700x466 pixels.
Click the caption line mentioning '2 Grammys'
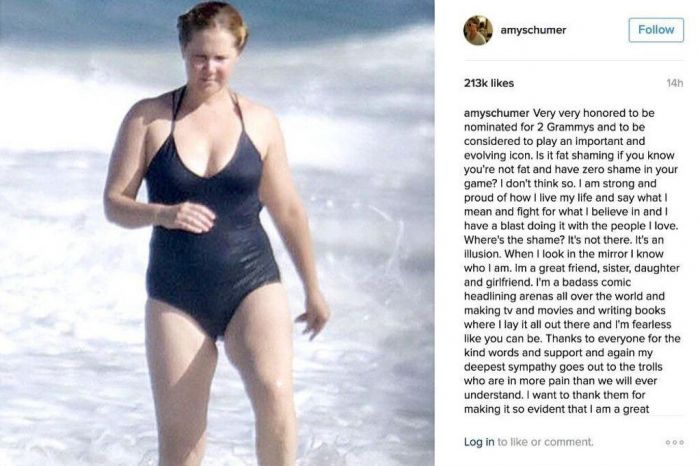click(x=554, y=127)
